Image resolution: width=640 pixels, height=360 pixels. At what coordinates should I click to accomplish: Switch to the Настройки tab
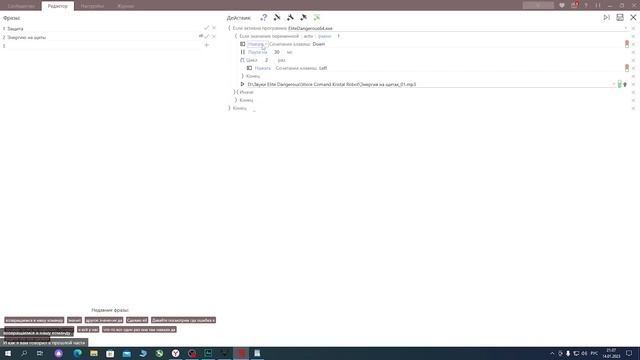pyautogui.click(x=92, y=6)
